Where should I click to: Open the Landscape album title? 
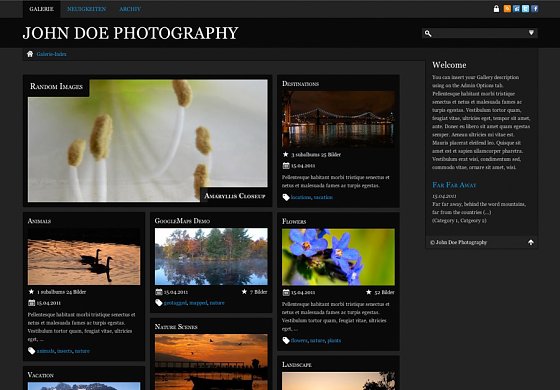(x=297, y=365)
